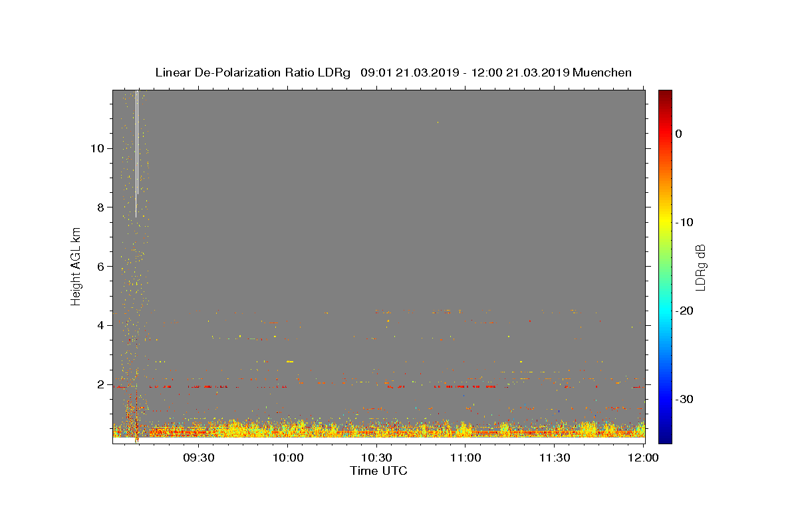The image size is (798, 532).
Task: Click the yellow echo band near ground level
Action: click(x=379, y=430)
